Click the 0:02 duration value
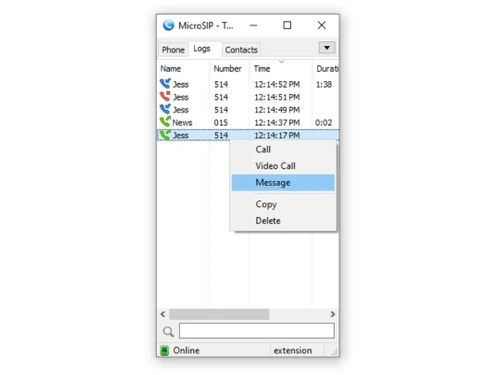 tap(324, 123)
